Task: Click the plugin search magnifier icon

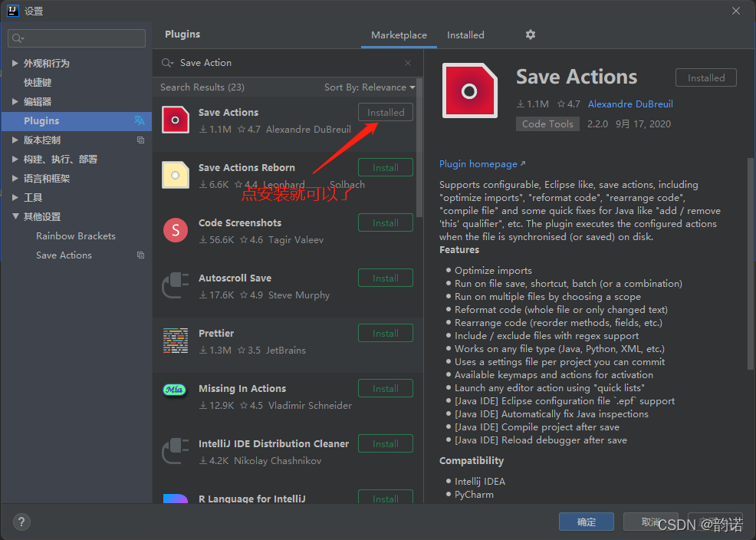Action: pos(167,63)
